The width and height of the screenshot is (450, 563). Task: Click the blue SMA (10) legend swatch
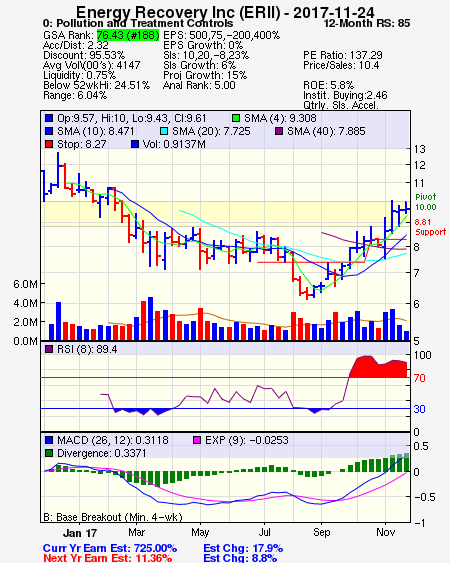49,131
